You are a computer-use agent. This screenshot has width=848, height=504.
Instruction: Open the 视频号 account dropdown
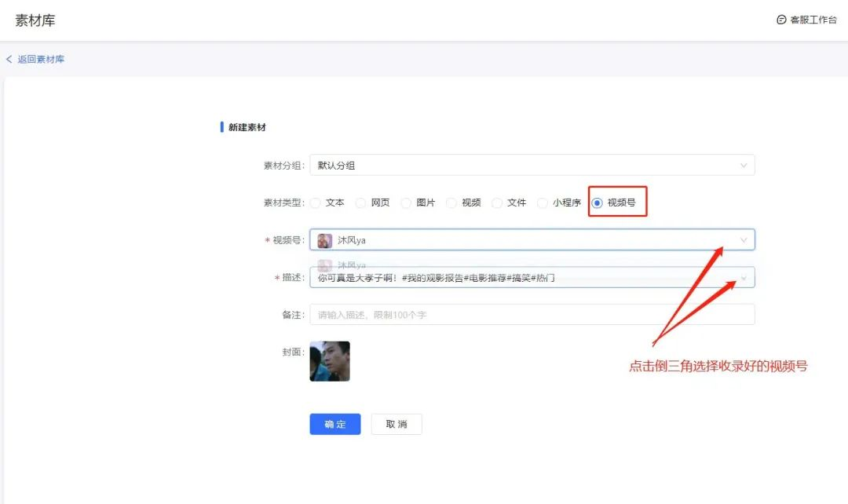pyautogui.click(x=743, y=240)
